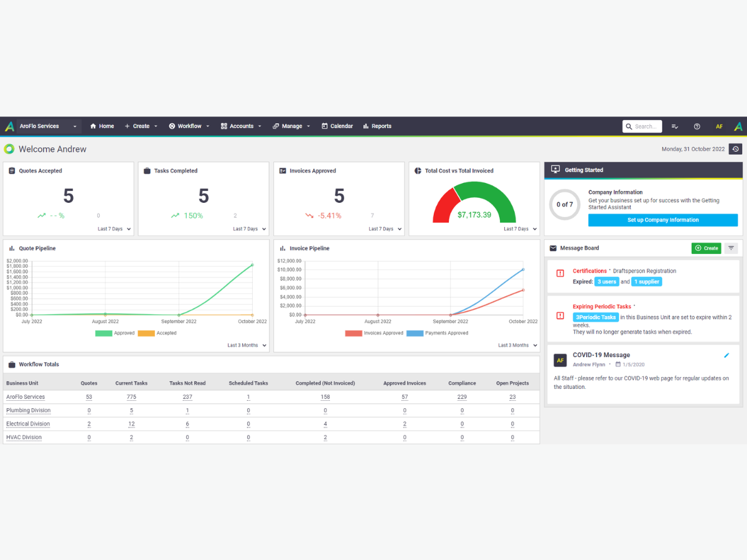Screen dimensions: 747x560
Task: Open the AF user profile menu
Action: [719, 126]
